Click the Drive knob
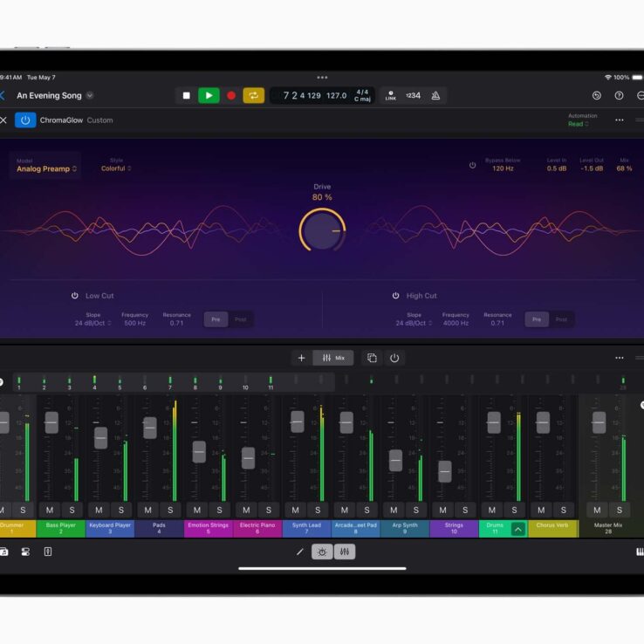The width and height of the screenshot is (644, 644). click(322, 230)
